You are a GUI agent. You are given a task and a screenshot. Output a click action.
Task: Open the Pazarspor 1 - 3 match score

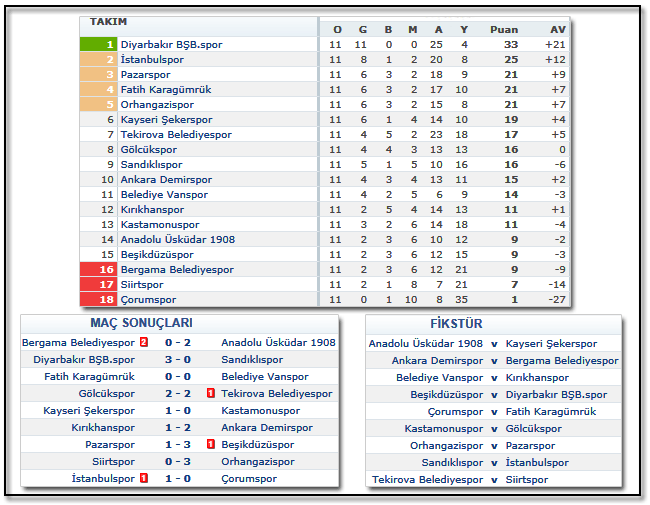(177, 444)
